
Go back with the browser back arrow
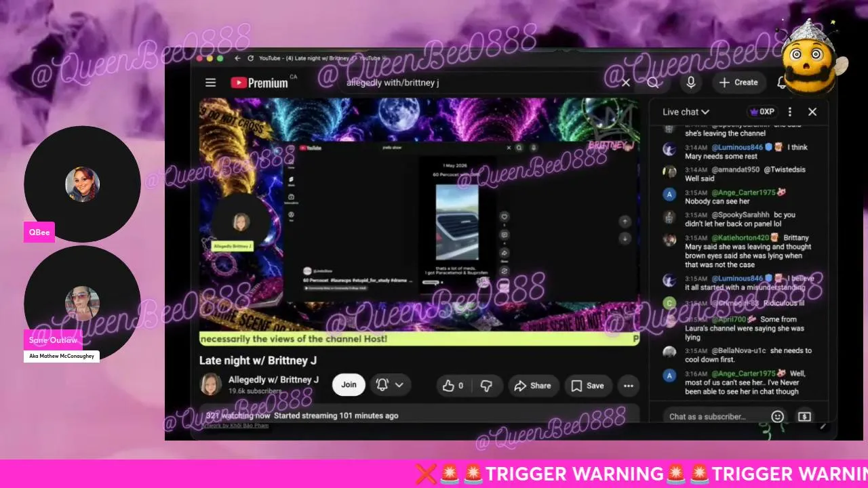pos(237,58)
